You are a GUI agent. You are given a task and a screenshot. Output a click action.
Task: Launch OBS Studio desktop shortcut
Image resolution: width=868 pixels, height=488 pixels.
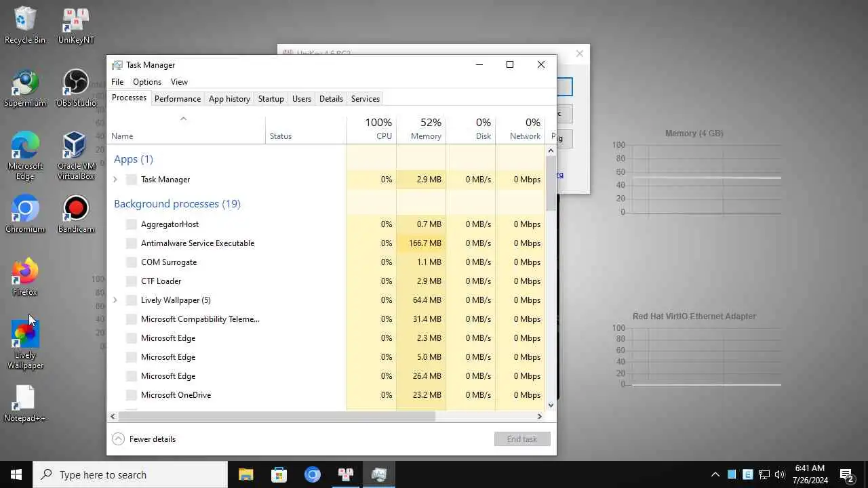76,89
